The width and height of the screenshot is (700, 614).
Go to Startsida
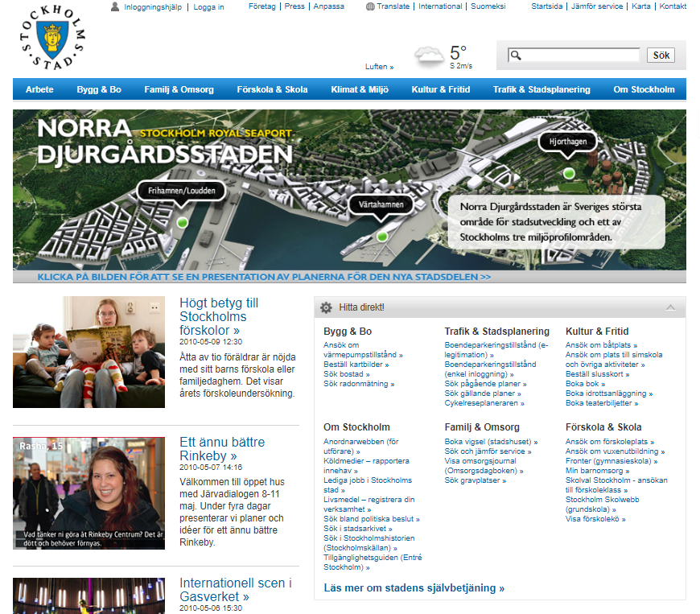547,6
